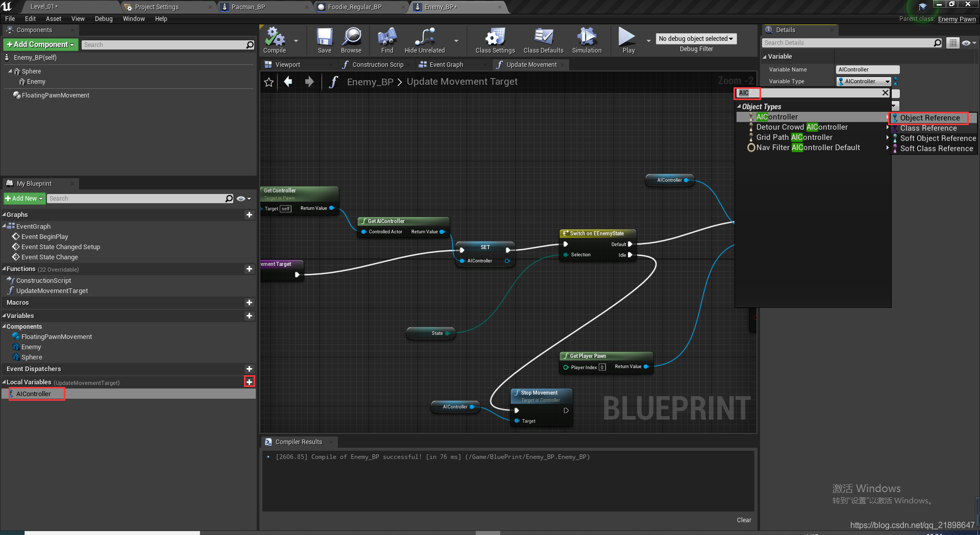Navigate forward in graph history
This screenshot has height=535, width=980.
309,82
